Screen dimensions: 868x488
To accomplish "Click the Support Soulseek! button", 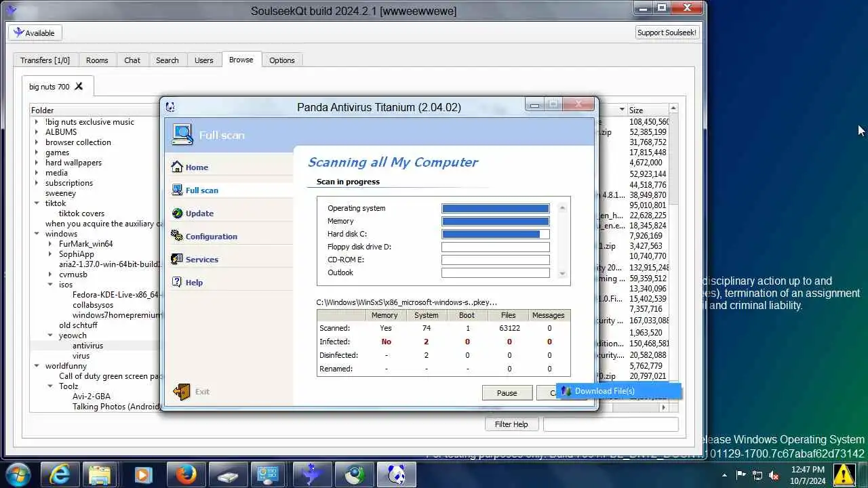I will click(667, 33).
